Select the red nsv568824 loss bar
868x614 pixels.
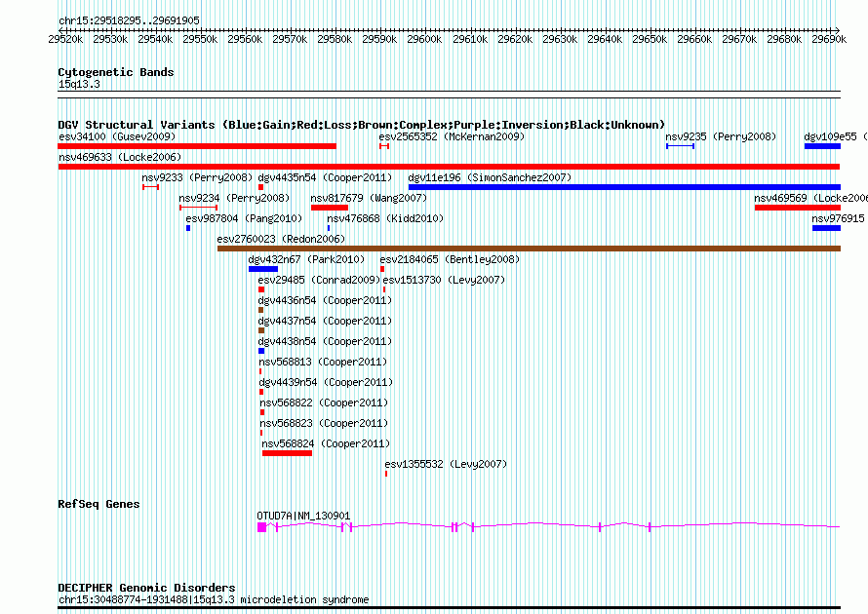pyautogui.click(x=288, y=453)
